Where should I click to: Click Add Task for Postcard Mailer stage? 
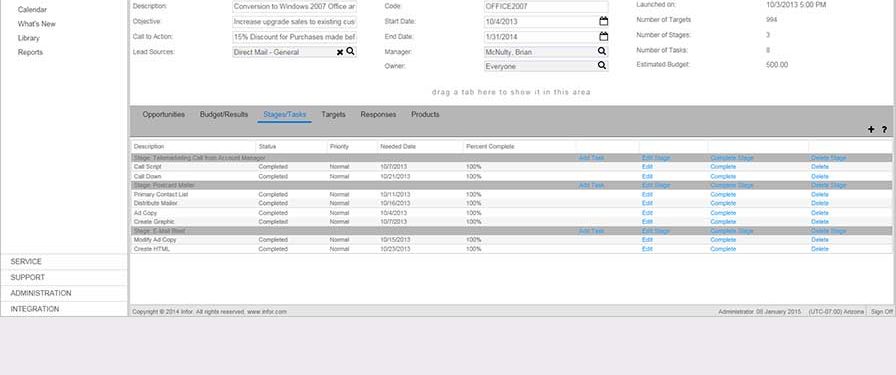(591, 185)
